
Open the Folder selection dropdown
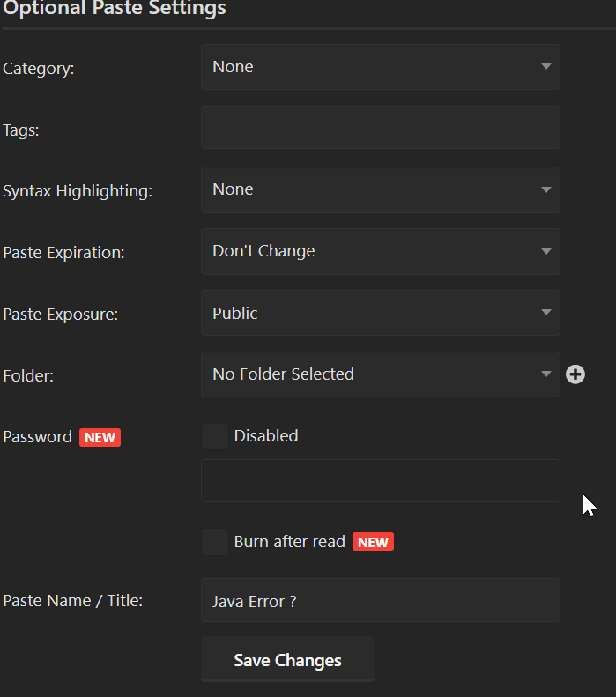click(x=380, y=374)
